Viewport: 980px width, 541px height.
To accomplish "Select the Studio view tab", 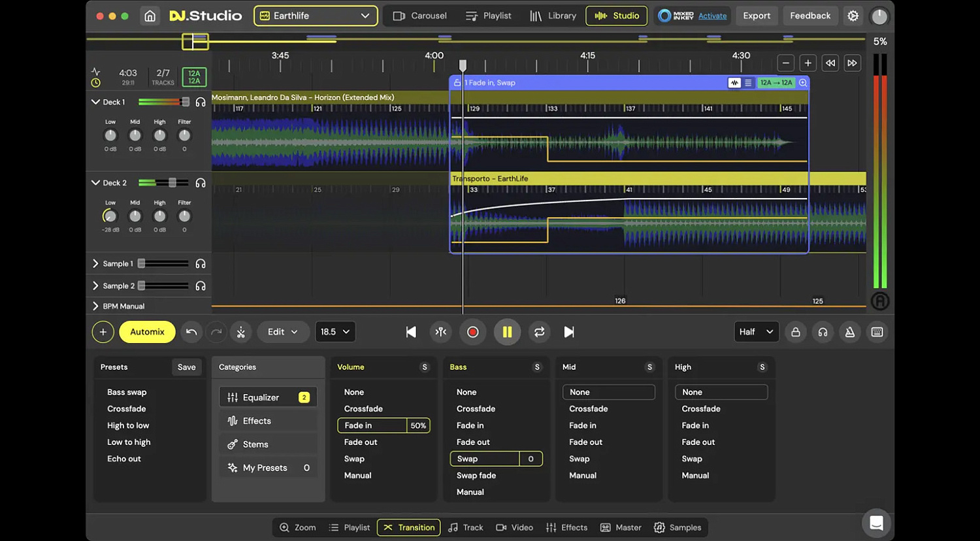I will (x=617, y=16).
